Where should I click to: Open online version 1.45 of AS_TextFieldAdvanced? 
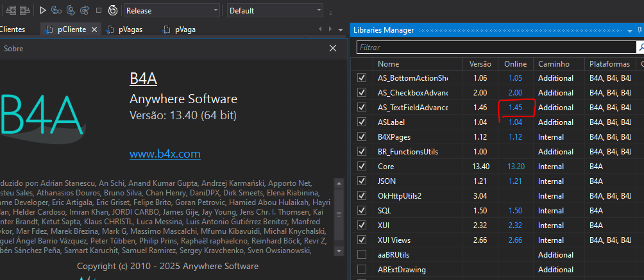516,108
